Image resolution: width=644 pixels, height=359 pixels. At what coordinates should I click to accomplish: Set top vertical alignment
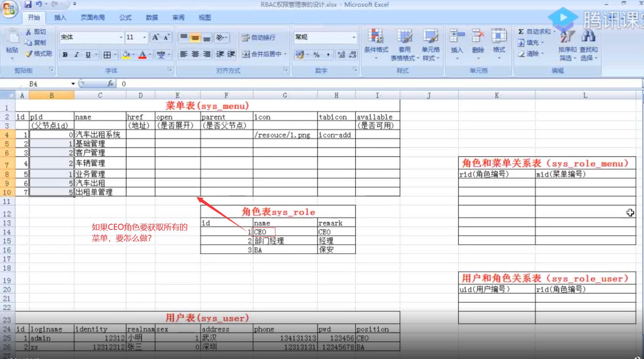pyautogui.click(x=184, y=37)
